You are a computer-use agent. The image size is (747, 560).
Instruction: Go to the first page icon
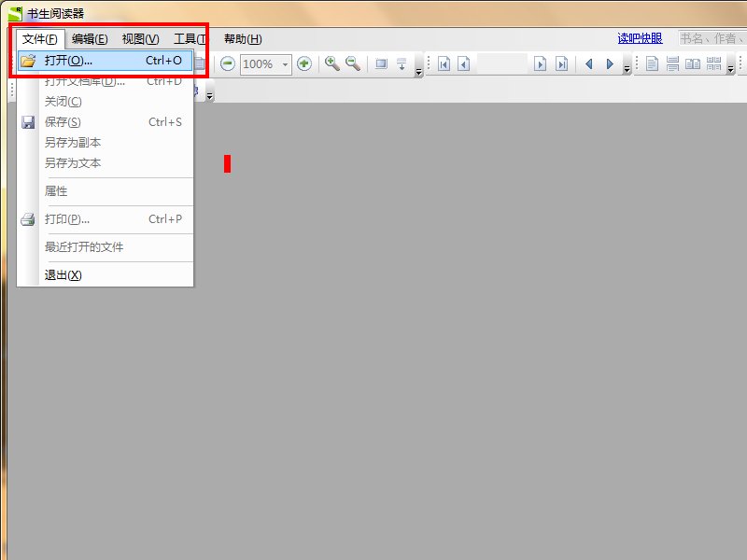coord(444,64)
